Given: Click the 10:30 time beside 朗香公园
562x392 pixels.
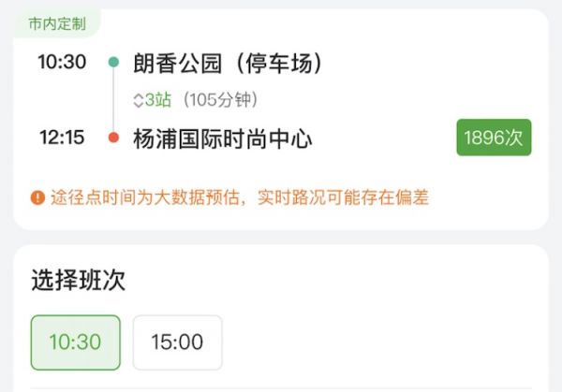Looking at the screenshot, I should tap(62, 63).
